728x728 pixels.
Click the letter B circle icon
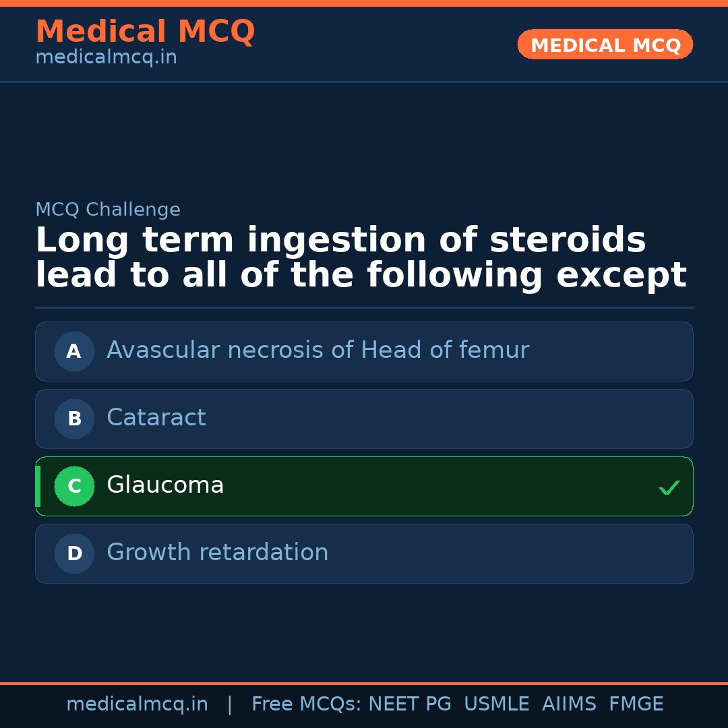point(74,419)
